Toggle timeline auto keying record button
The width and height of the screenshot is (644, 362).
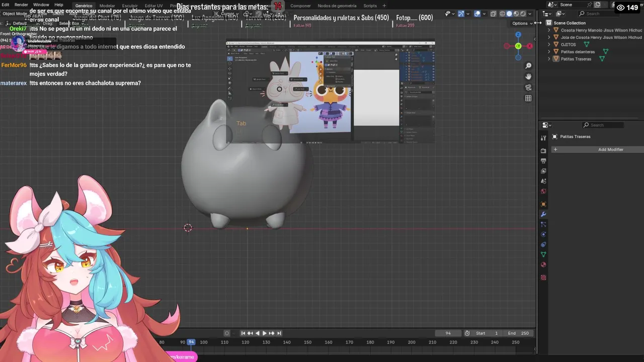pos(227,333)
